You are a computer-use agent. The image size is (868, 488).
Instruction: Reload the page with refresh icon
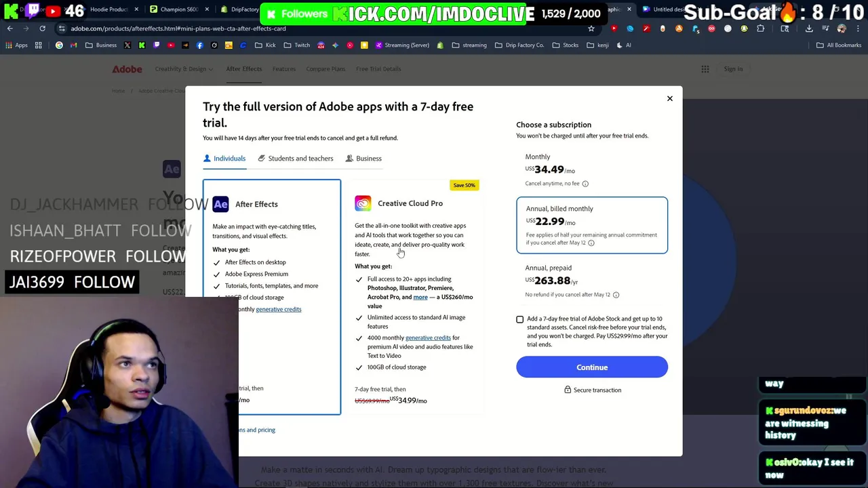pyautogui.click(x=42, y=28)
